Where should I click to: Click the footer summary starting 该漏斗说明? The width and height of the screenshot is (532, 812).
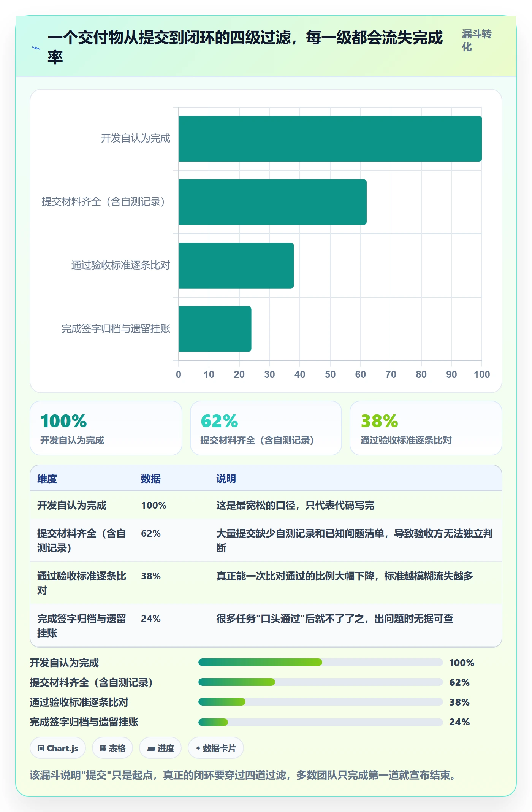click(243, 775)
